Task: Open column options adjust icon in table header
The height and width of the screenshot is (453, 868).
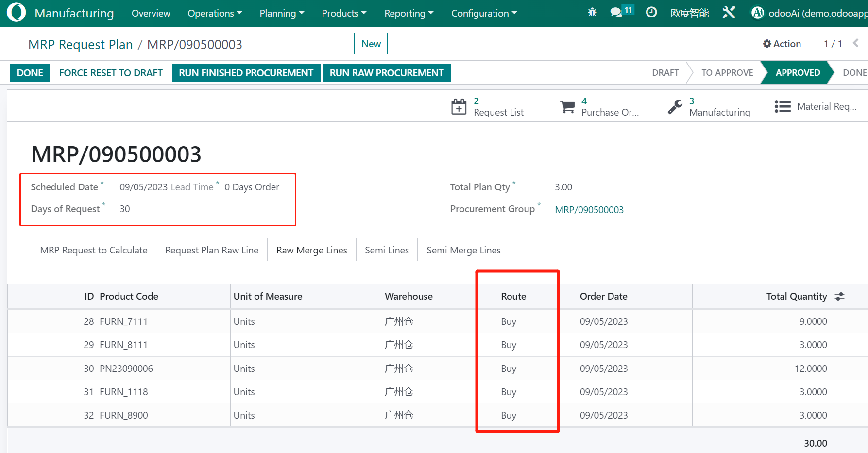Action: (x=840, y=296)
